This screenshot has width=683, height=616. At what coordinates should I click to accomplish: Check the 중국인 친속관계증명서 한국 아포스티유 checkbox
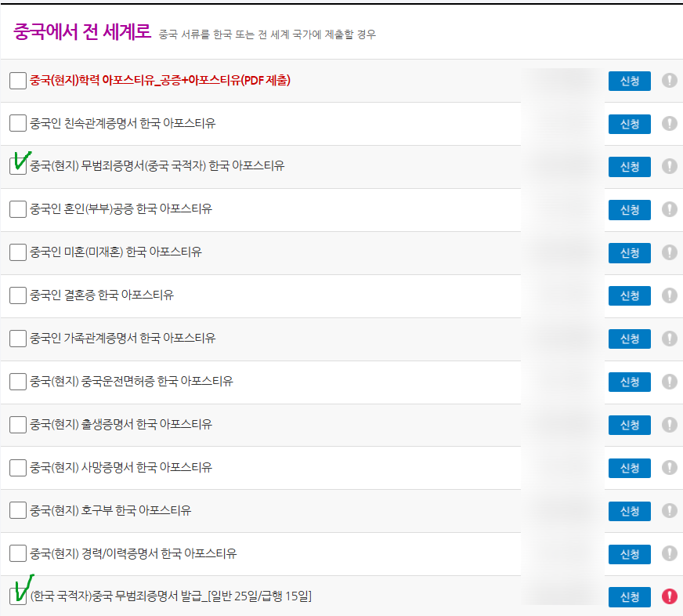click(18, 123)
